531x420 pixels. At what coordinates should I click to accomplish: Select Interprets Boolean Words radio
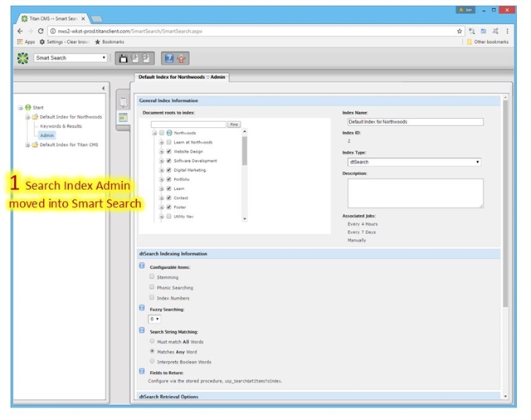pos(152,361)
